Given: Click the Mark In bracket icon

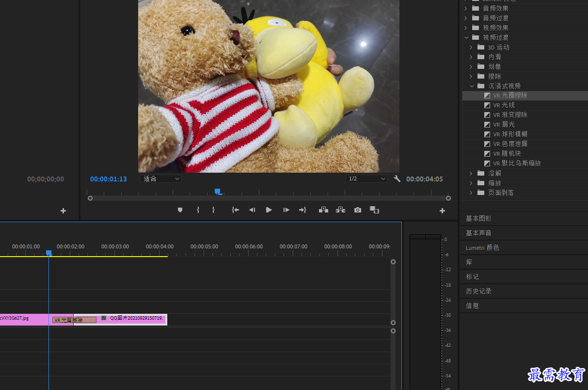Looking at the screenshot, I should coord(198,210).
